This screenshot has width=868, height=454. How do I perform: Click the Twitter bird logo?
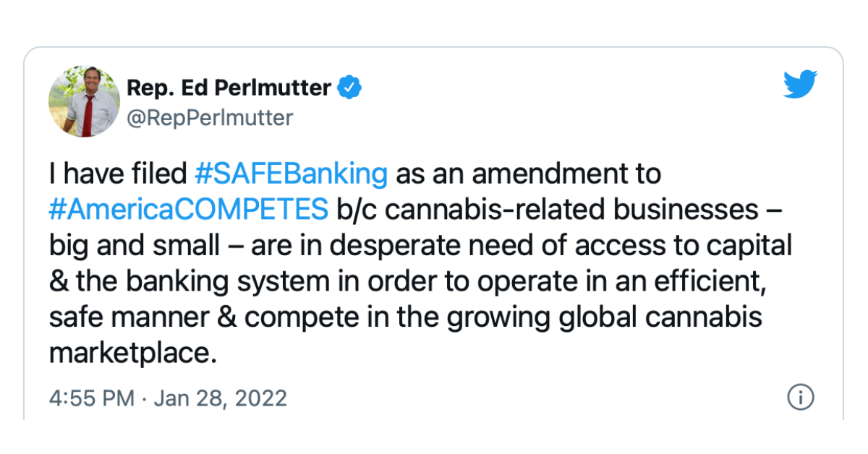click(x=801, y=85)
